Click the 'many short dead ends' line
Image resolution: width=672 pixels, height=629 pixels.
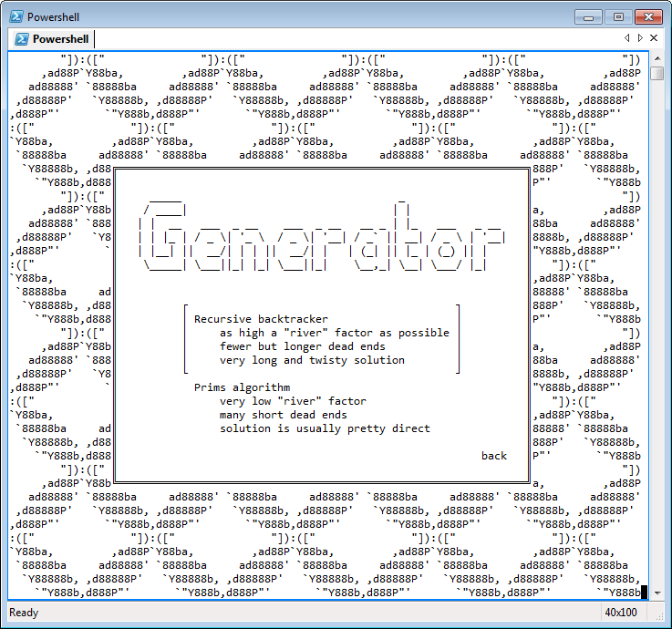click(x=283, y=415)
